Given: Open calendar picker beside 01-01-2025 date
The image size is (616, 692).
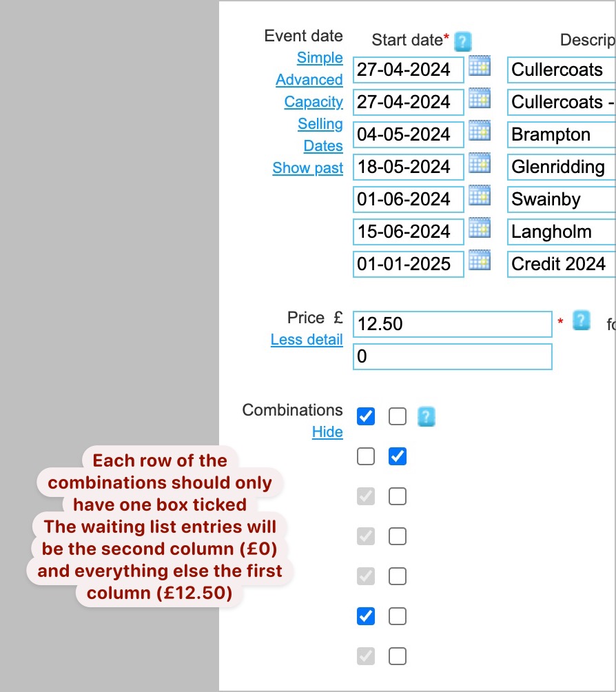Looking at the screenshot, I should tap(479, 262).
